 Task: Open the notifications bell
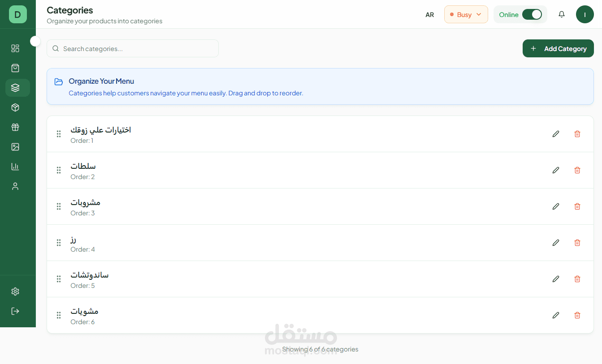click(x=562, y=14)
